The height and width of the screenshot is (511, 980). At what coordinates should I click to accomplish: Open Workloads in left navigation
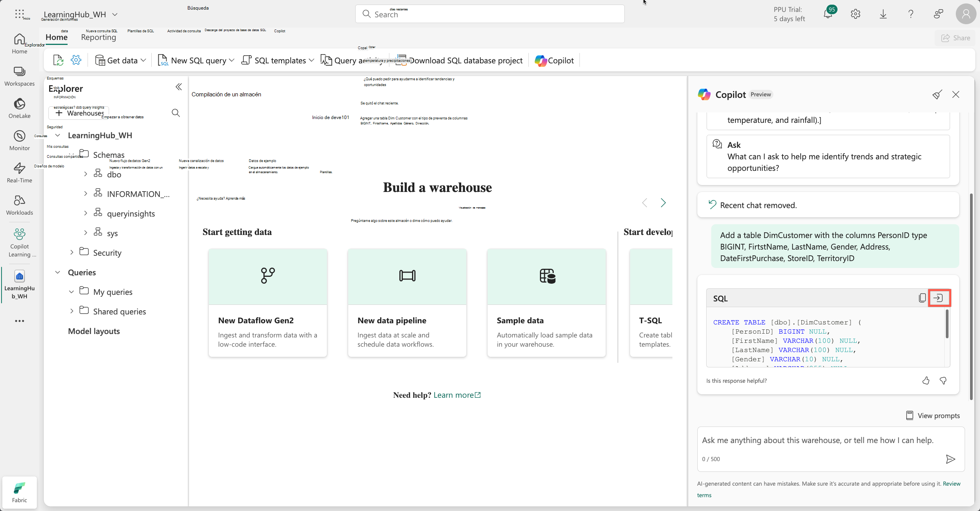20,205
